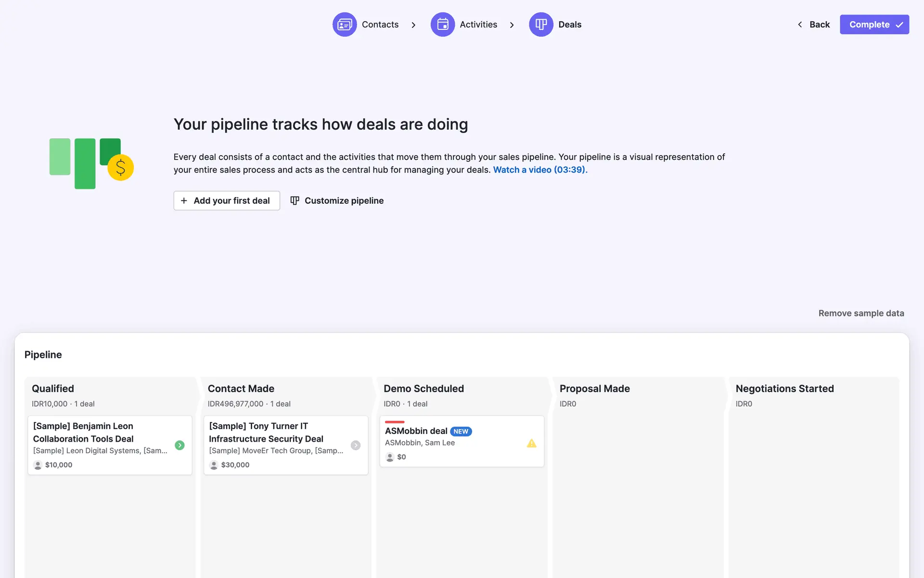Click owner avatar icon on ASMobbin deal
The width and height of the screenshot is (924, 578).
pyautogui.click(x=390, y=457)
